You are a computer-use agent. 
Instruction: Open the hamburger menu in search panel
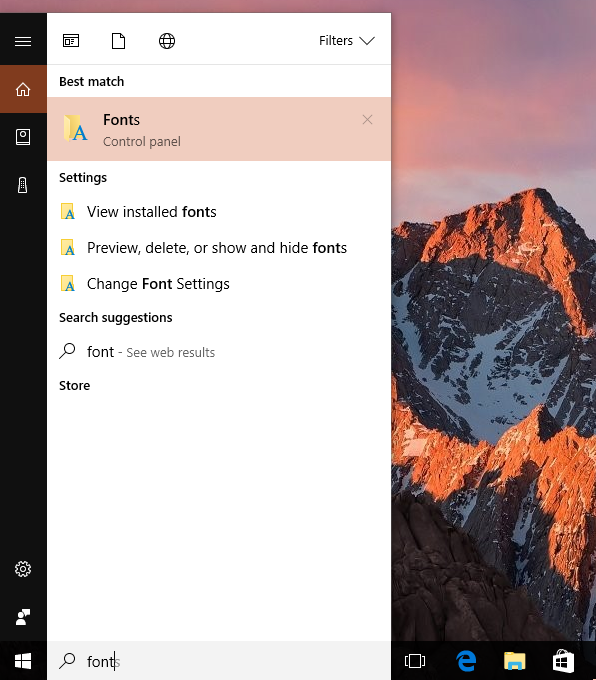coord(23,41)
